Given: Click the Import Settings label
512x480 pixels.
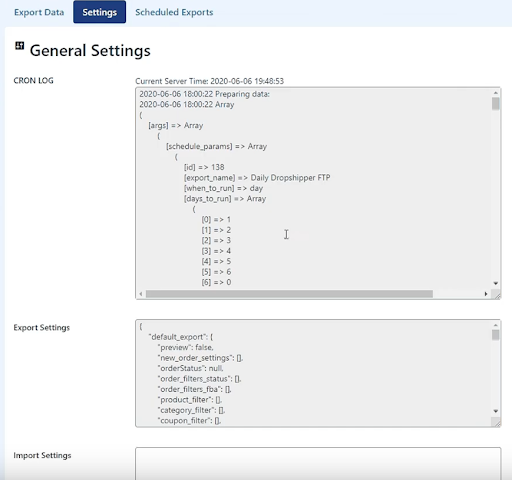Looking at the screenshot, I should click(x=42, y=455).
